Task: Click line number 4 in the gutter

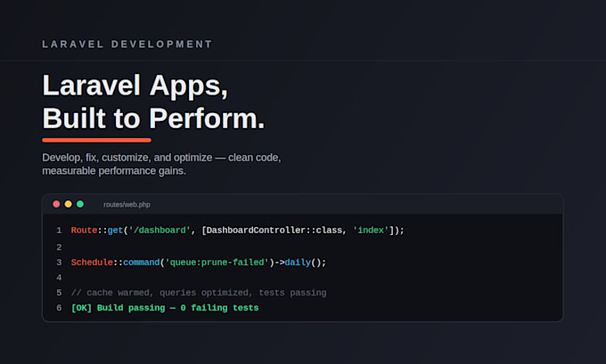Action: click(x=59, y=278)
